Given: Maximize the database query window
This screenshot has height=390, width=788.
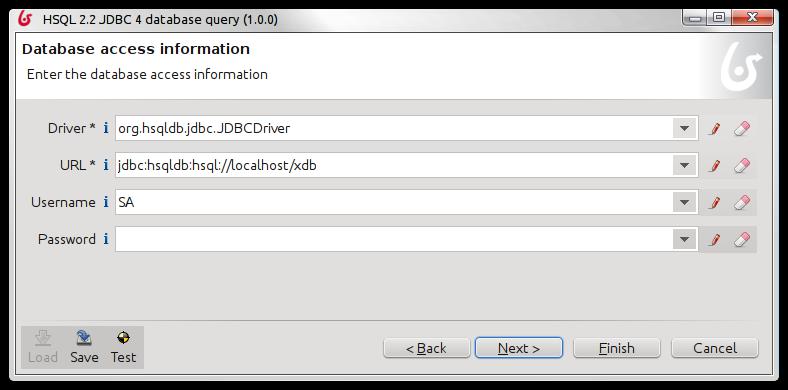Looking at the screenshot, I should tap(719, 18).
